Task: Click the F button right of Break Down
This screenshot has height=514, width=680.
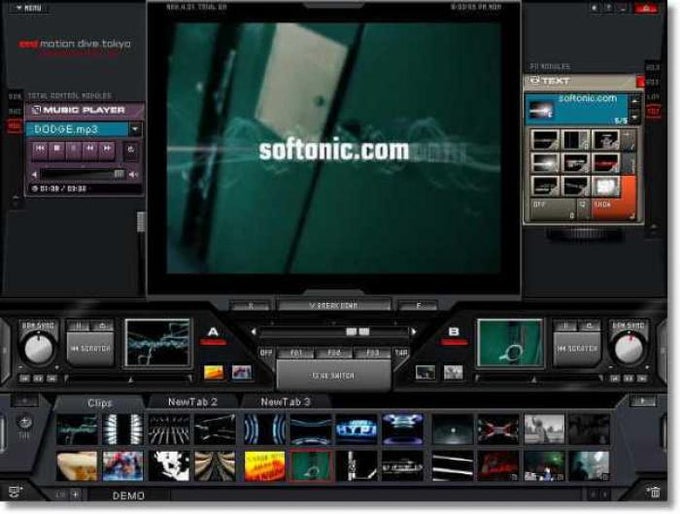Action: pyautogui.click(x=418, y=305)
